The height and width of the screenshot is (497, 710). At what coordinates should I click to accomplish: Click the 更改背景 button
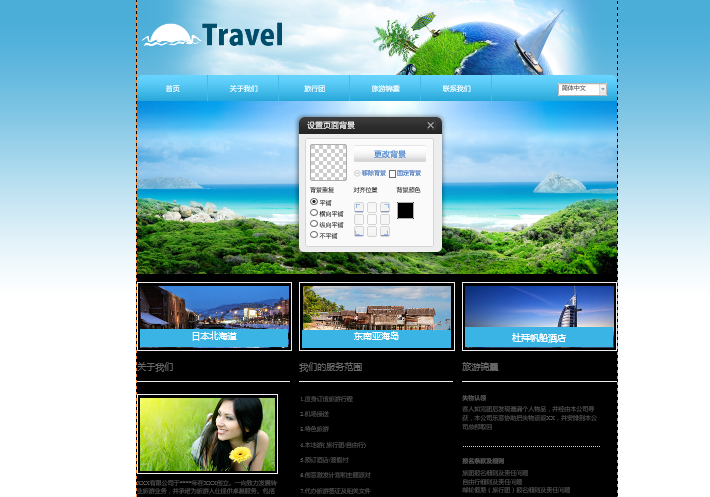pos(389,155)
